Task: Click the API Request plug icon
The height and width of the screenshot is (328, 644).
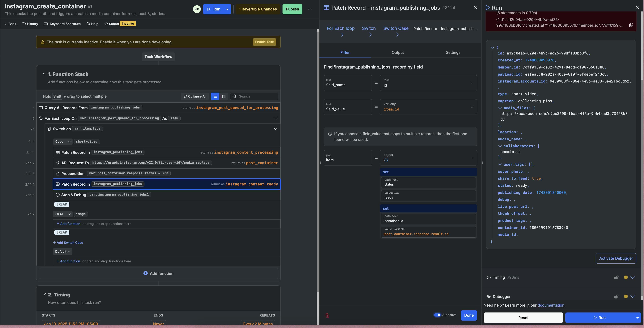Action: 58,163
